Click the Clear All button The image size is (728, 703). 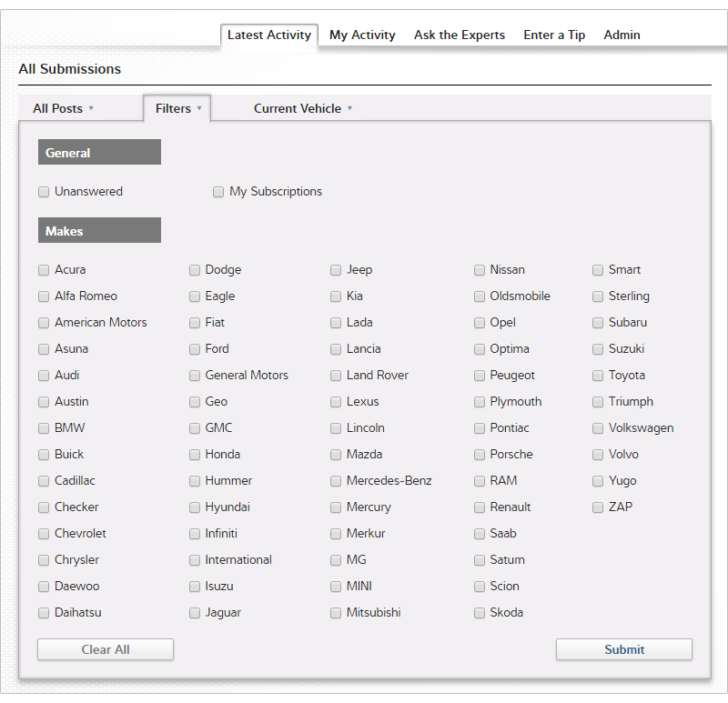pyautogui.click(x=106, y=649)
